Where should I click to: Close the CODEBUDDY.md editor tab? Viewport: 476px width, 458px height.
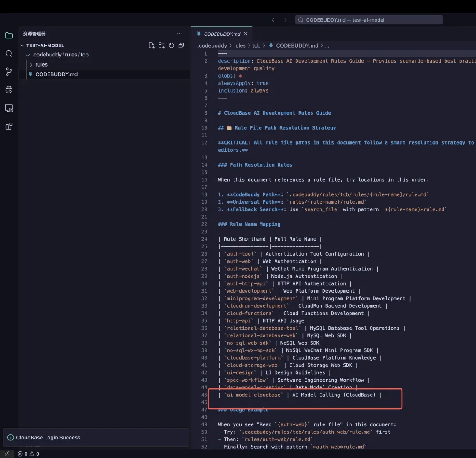(x=245, y=34)
